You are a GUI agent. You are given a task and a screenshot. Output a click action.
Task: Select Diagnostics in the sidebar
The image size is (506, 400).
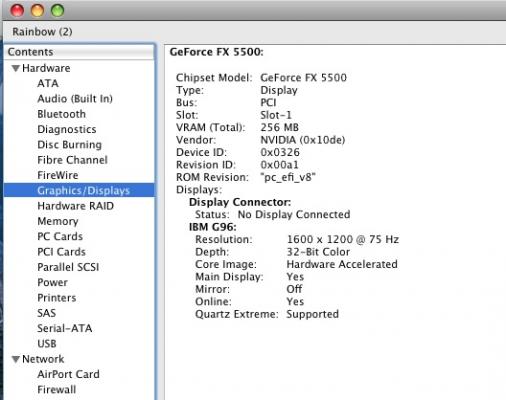click(67, 129)
